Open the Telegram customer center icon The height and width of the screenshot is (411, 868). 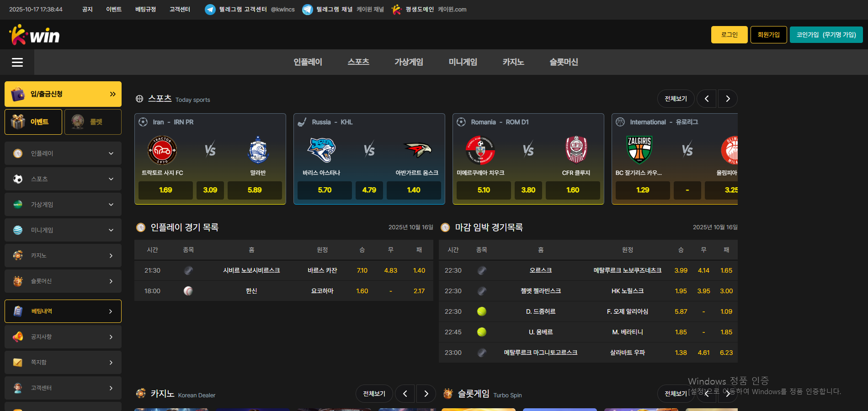tap(210, 9)
